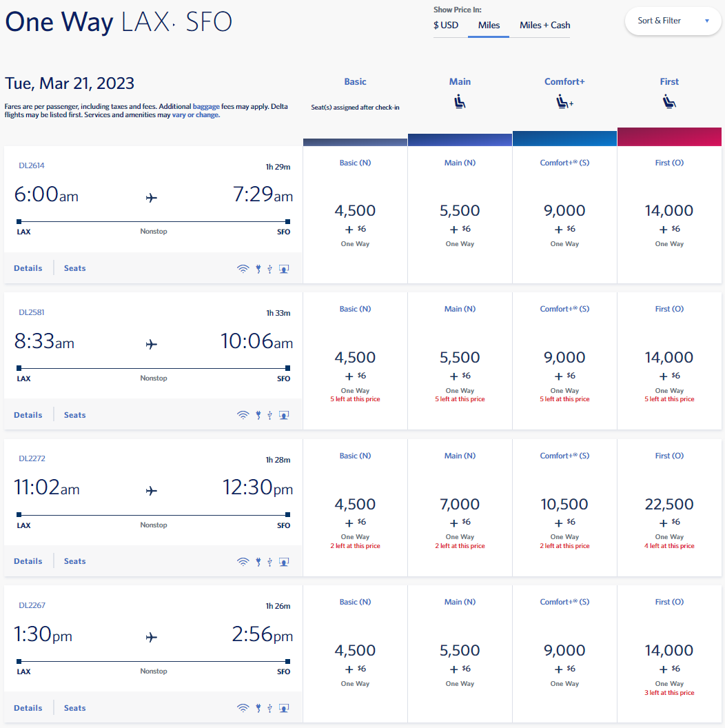The width and height of the screenshot is (725, 728).
Task: Open the baggage fees link
Action: [206, 106]
